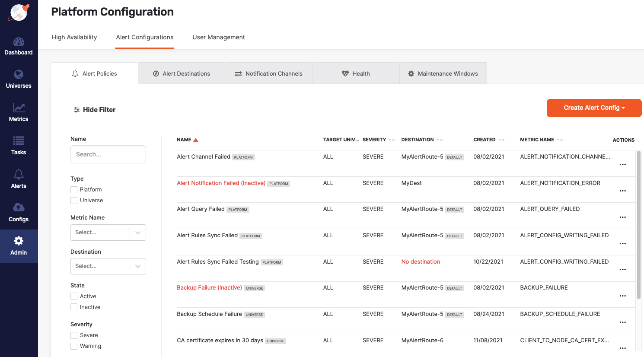Select the Alert Channel Failed row name
Screen dimensions: 644x357
(x=203, y=157)
